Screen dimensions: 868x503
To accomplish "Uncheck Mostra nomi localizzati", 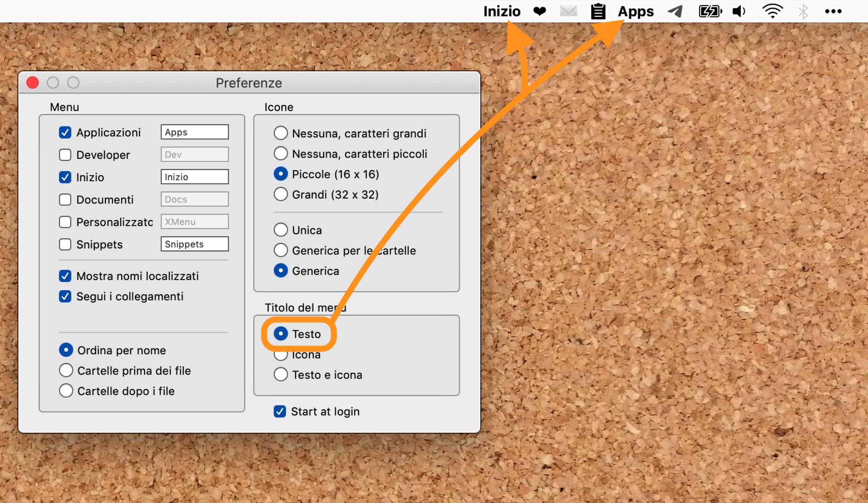I will click(x=65, y=276).
